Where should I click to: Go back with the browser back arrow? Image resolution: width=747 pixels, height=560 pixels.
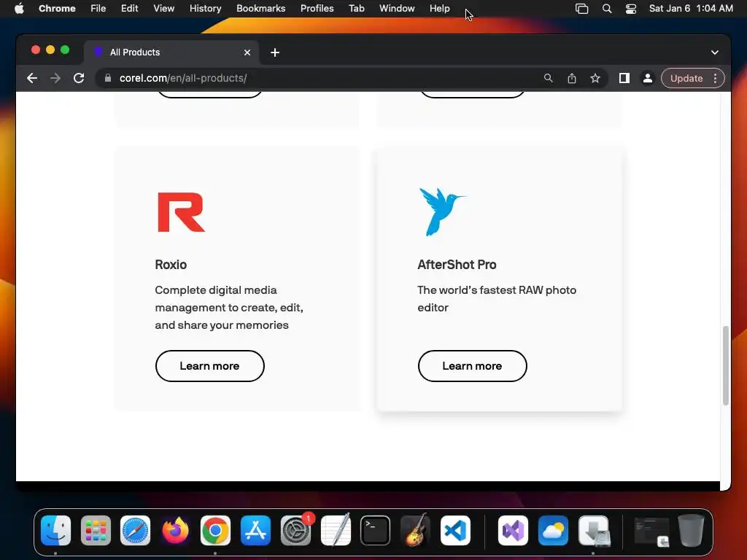[32, 78]
